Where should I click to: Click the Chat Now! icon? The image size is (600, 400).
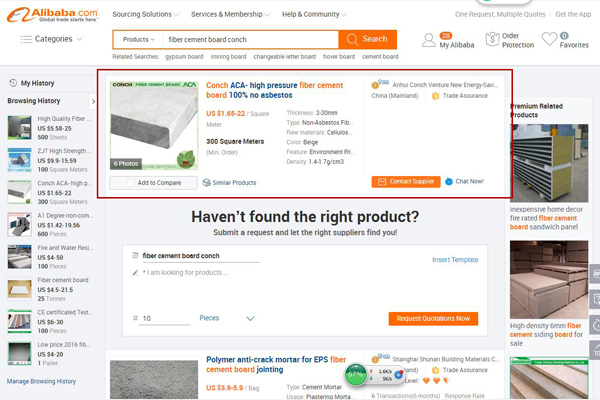[x=449, y=181]
